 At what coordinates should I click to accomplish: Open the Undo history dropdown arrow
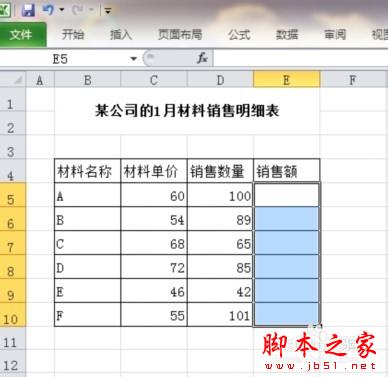pos(61,10)
